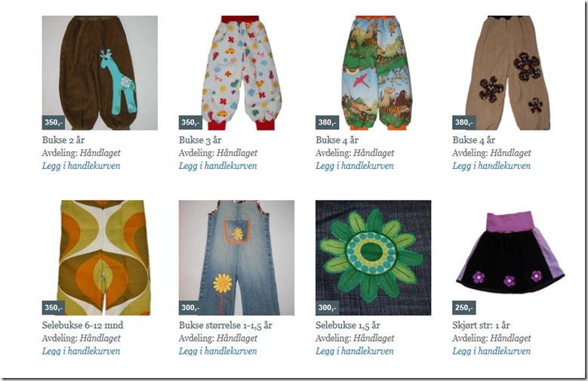Screen dimensions: 588x381
Task: Add Bukse 3 år to handlekurven
Action: pos(218,166)
